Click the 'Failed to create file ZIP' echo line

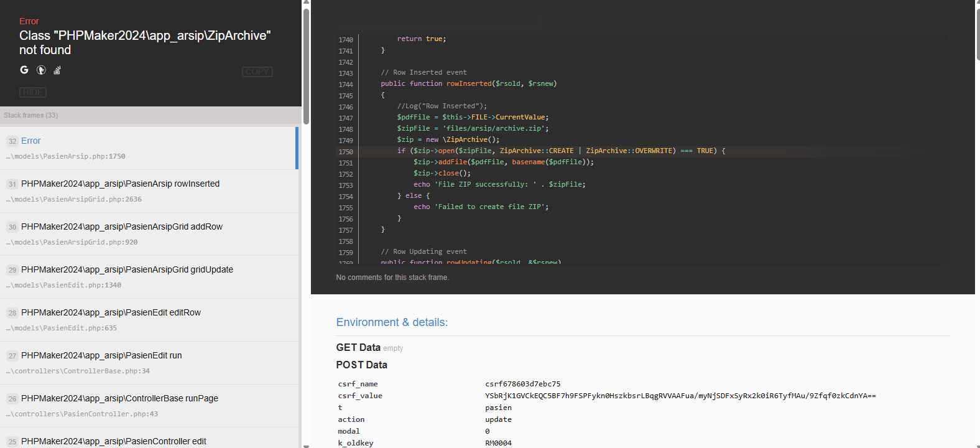[x=481, y=207]
